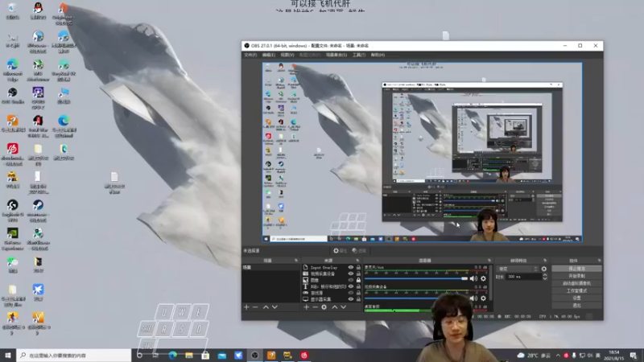Open 视图(V) menu in OBS
This screenshot has width=644, height=362.
[x=287, y=55]
